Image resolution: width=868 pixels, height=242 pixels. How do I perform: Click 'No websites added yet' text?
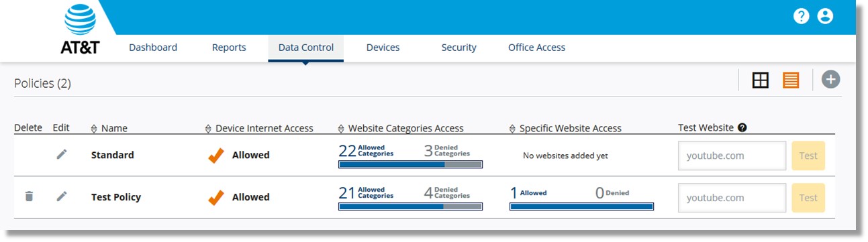pos(565,156)
